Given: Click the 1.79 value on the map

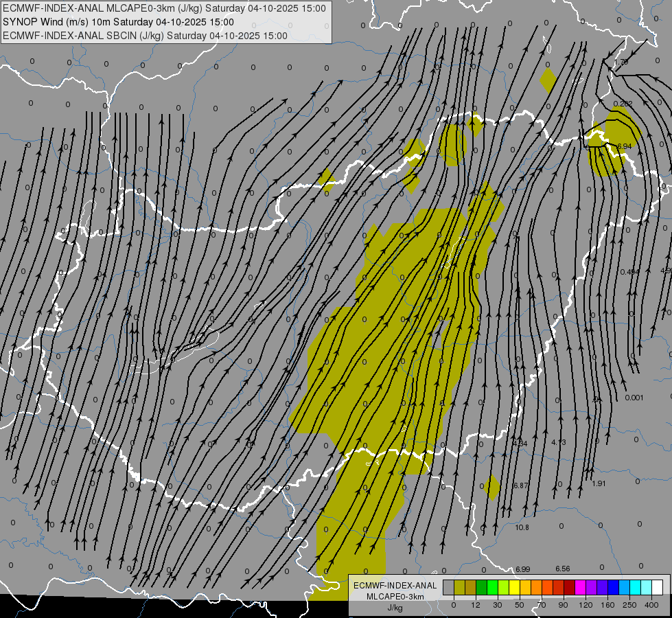Looking at the screenshot, I should pos(621,62).
